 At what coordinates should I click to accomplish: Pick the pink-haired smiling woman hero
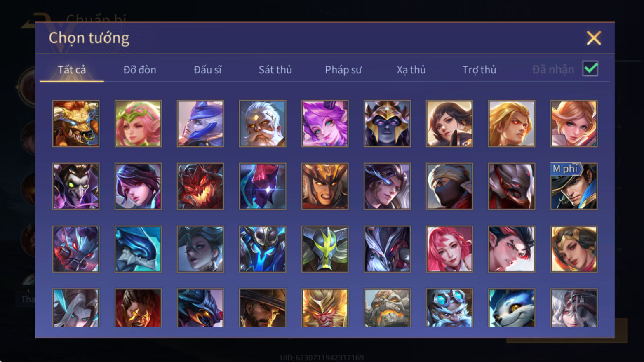click(449, 249)
